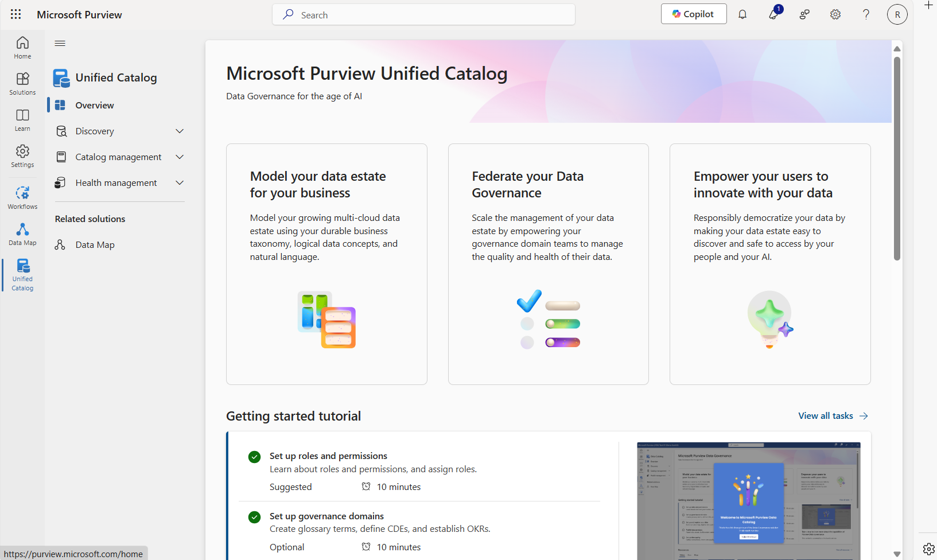The width and height of the screenshot is (937, 560).
Task: Select Solutions in the left navigation rail
Action: pyautogui.click(x=22, y=83)
